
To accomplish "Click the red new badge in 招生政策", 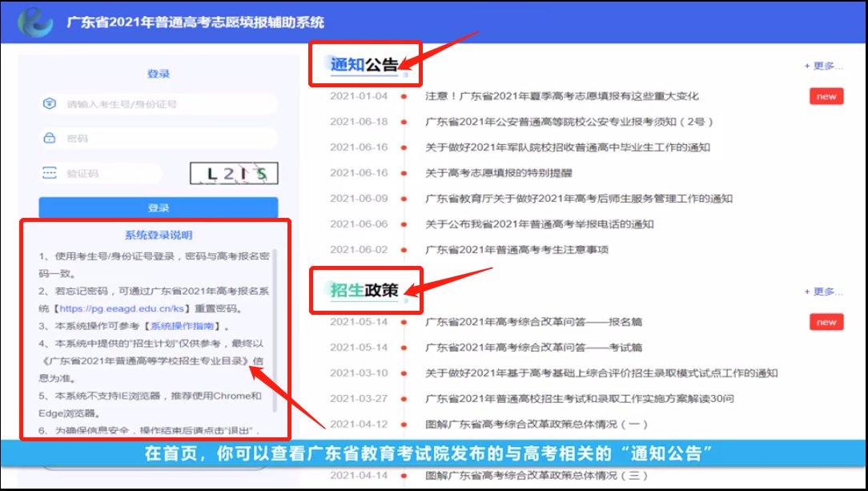I will click(826, 323).
